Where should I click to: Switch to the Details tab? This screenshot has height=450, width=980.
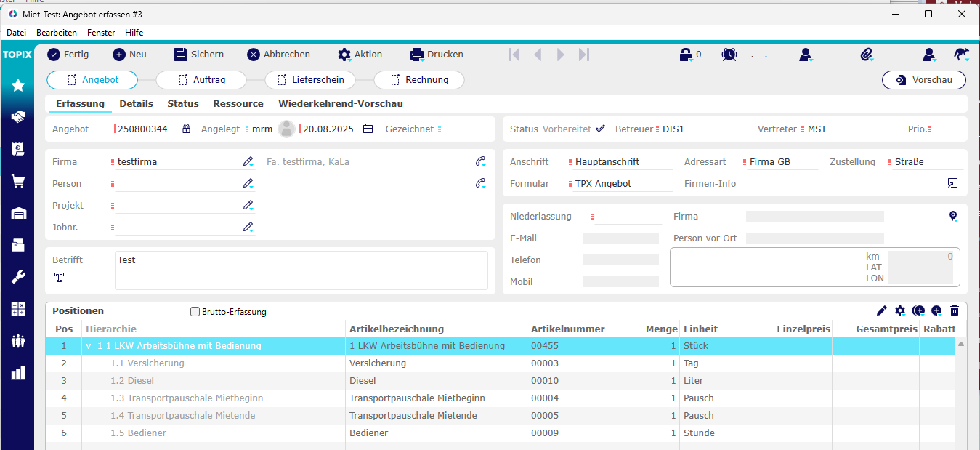click(x=137, y=104)
